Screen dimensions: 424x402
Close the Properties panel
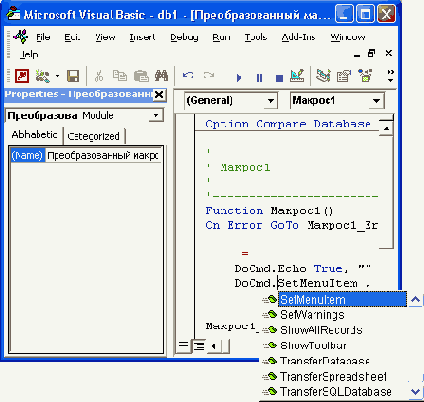point(159,95)
